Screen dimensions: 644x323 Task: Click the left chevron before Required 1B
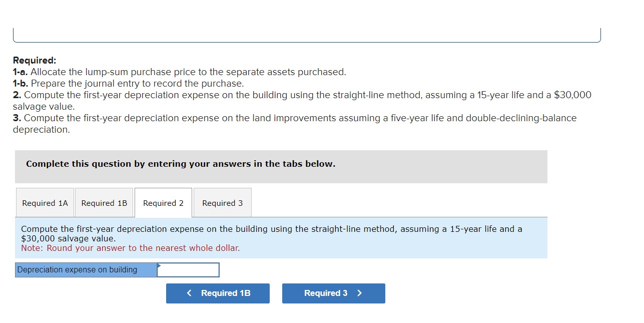189,293
